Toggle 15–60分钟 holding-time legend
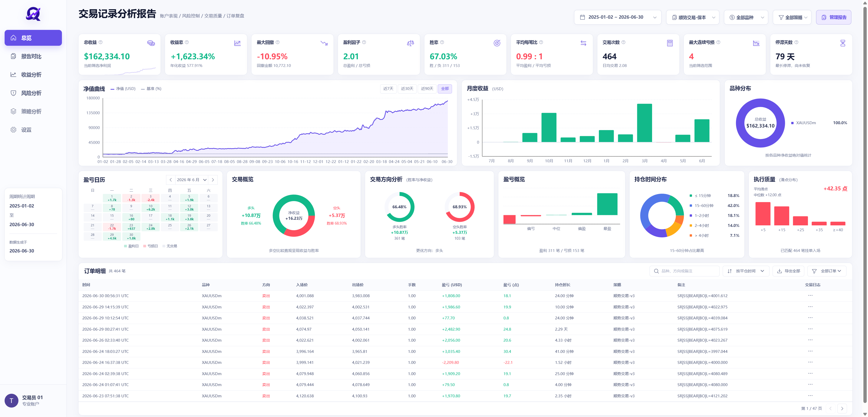The height and width of the screenshot is (417, 868). (701, 206)
